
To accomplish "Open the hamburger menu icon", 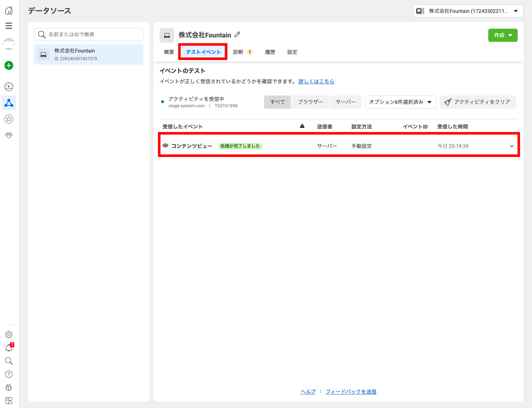I will pyautogui.click(x=9, y=26).
